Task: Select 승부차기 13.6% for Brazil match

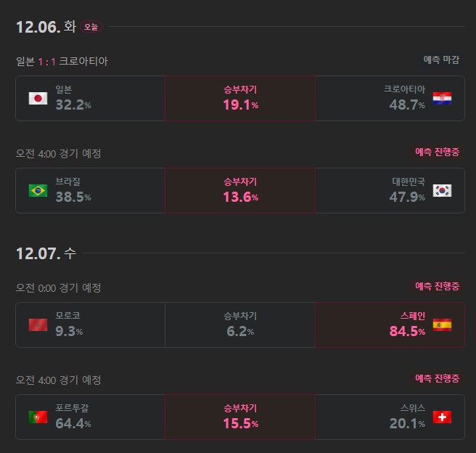Action: coord(240,191)
